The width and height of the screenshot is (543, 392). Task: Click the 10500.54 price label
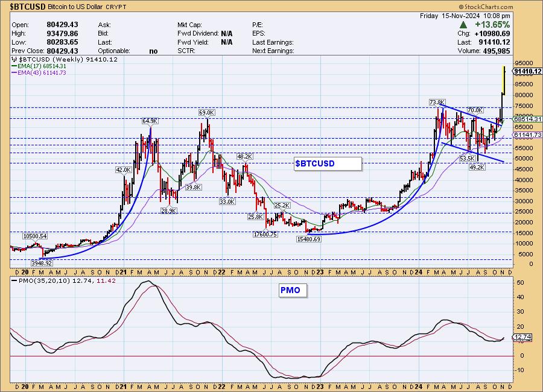tap(35, 236)
